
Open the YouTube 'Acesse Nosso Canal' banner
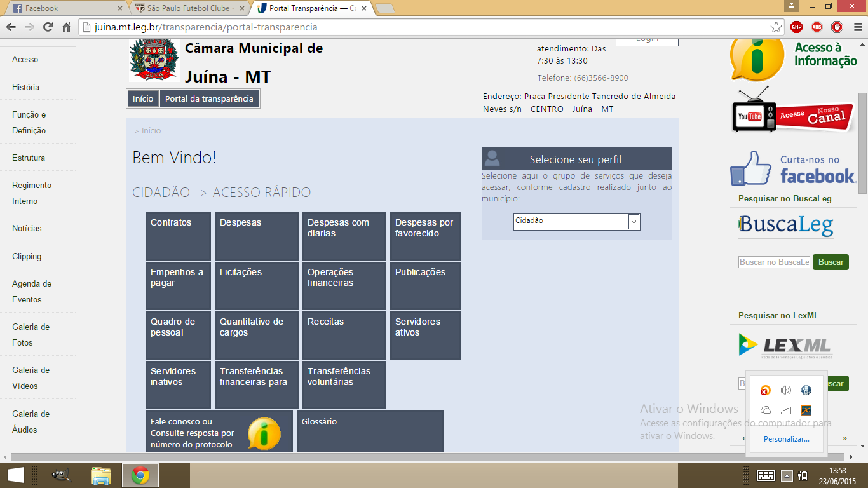coord(791,116)
